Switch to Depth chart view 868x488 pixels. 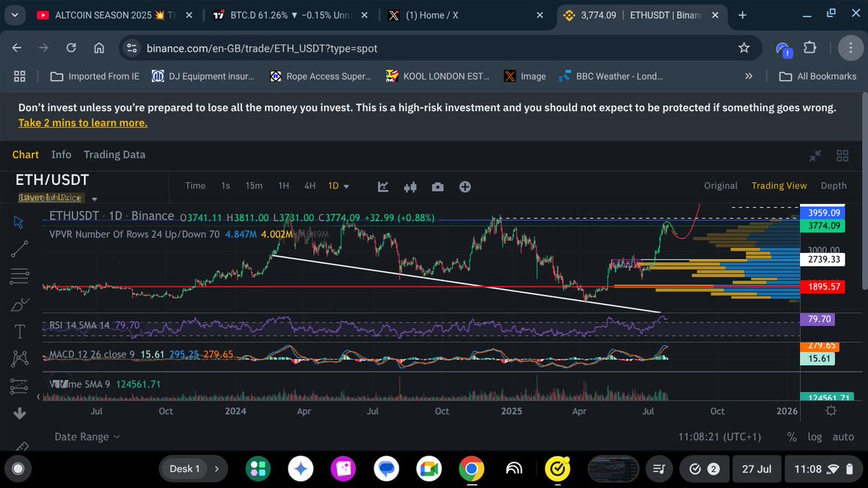coord(833,186)
